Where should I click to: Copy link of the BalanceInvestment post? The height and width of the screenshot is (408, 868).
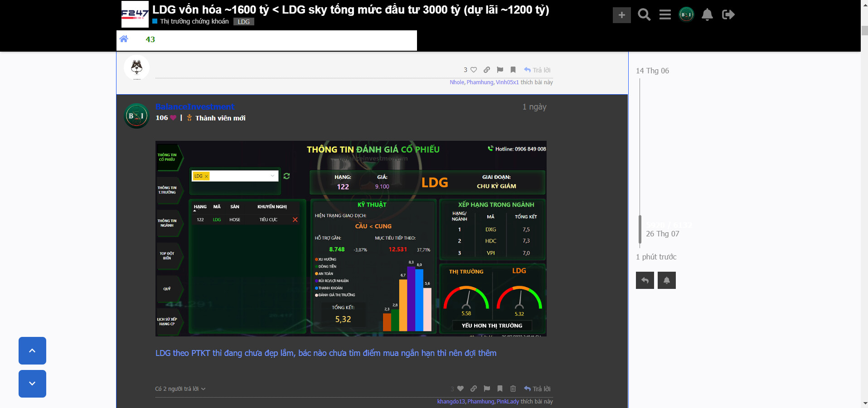pos(474,389)
